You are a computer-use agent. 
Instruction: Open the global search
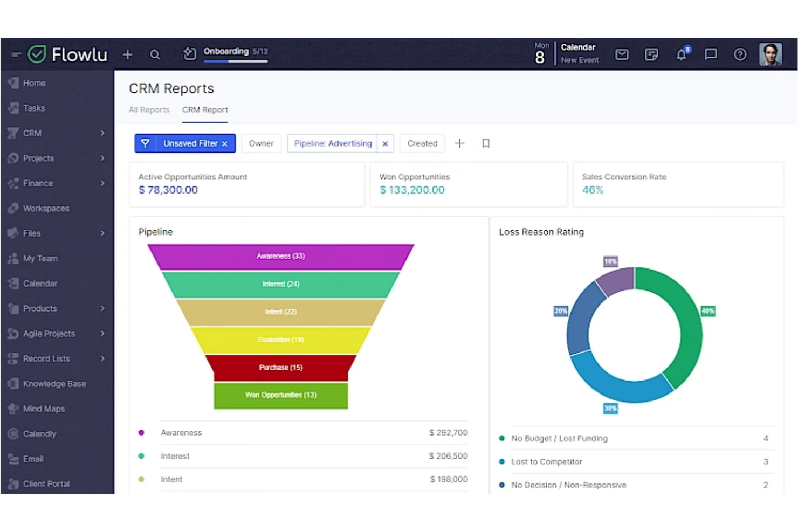click(x=155, y=54)
